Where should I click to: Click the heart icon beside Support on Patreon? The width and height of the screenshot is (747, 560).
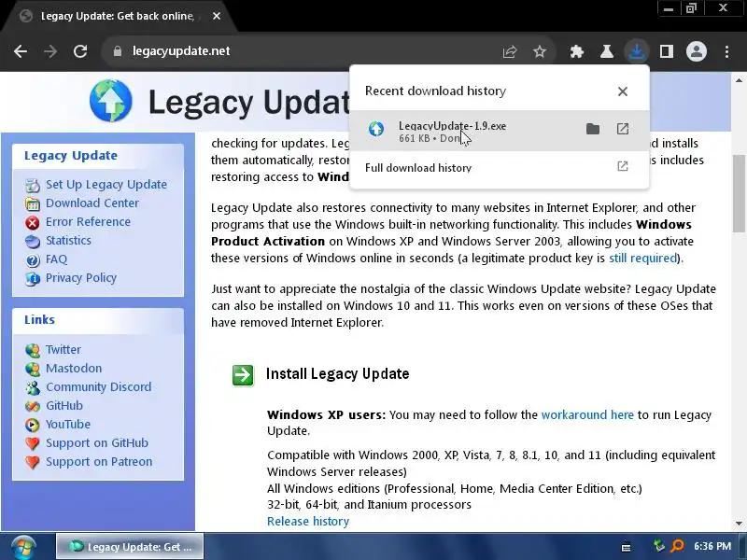[x=33, y=462]
